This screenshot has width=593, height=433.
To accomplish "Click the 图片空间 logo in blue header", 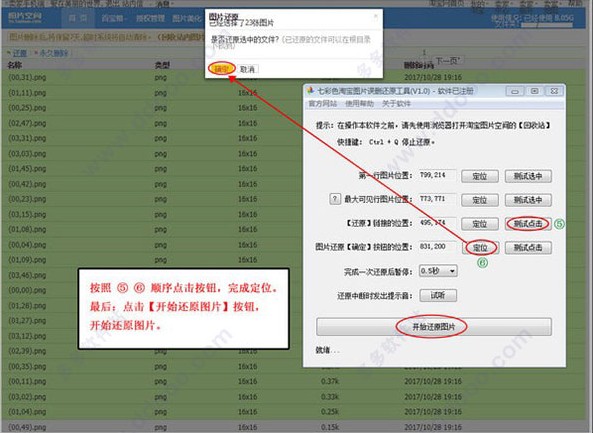I will (x=25, y=17).
